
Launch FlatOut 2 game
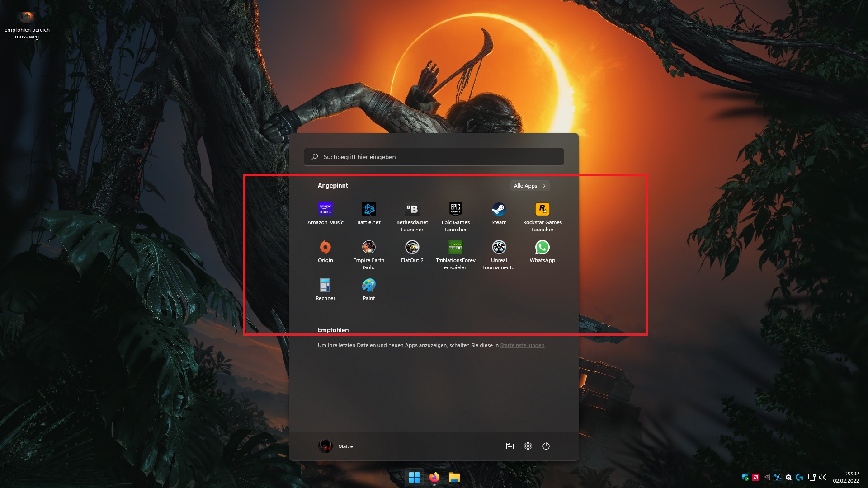coord(412,251)
